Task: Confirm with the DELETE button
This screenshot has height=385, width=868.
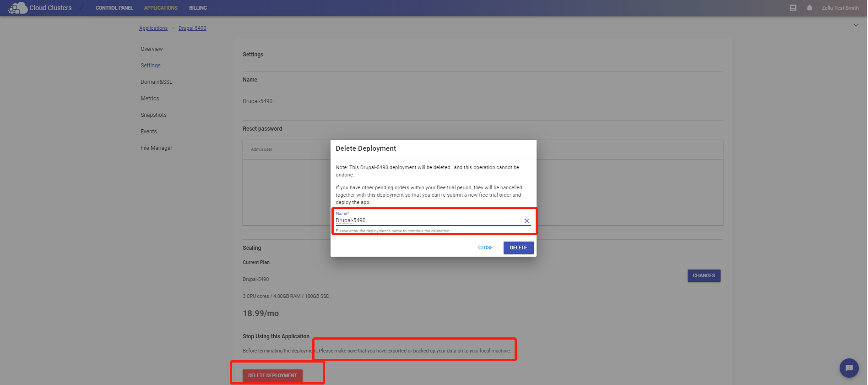Action: point(518,247)
